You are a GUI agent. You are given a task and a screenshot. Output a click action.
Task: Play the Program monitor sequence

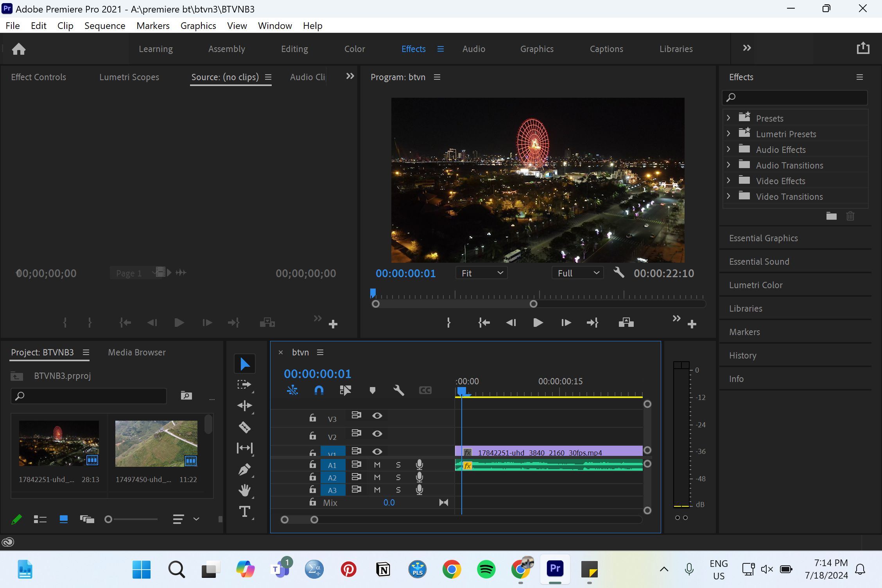click(538, 323)
